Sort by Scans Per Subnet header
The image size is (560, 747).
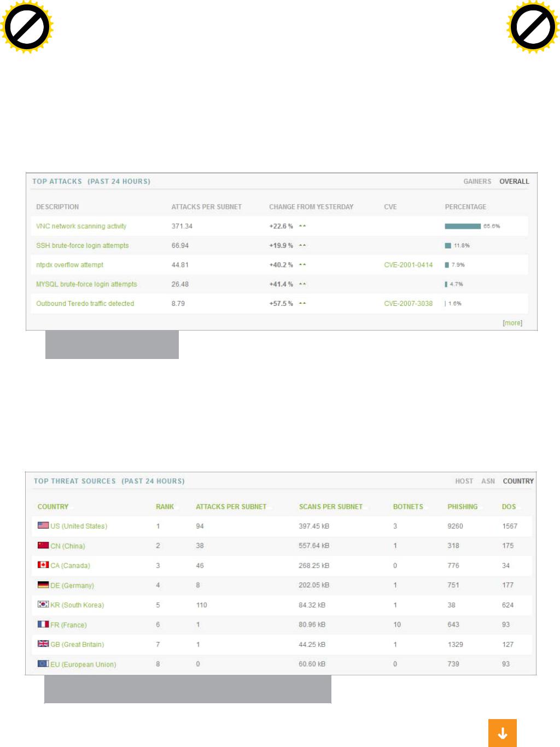tap(330, 507)
